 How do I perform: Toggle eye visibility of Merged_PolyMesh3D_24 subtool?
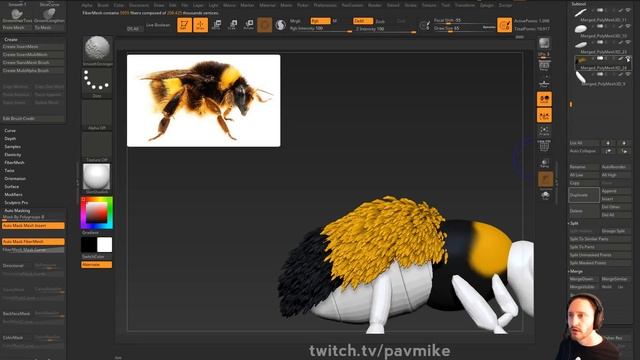coord(628,59)
